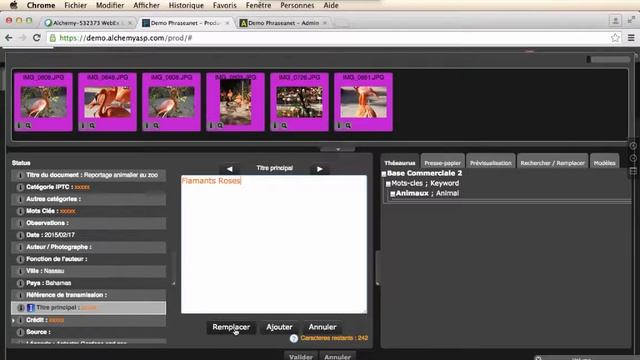Click the info icon beside Fonction de l'auteur

pos(20,259)
